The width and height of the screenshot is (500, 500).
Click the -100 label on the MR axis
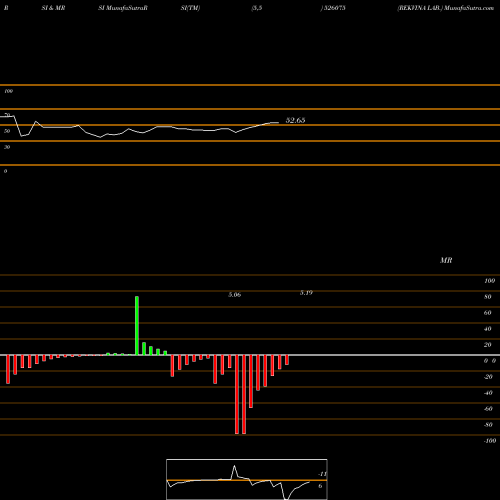[490, 441]
